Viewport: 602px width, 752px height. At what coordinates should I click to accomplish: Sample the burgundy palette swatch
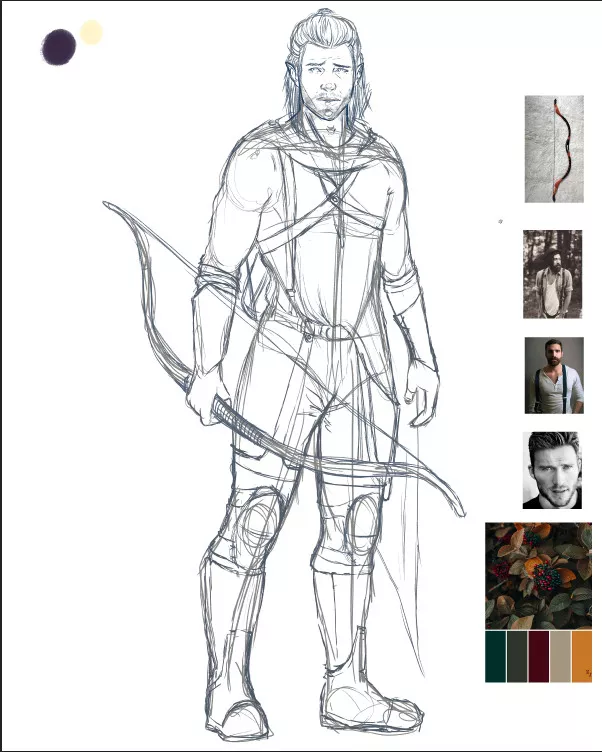click(x=539, y=656)
